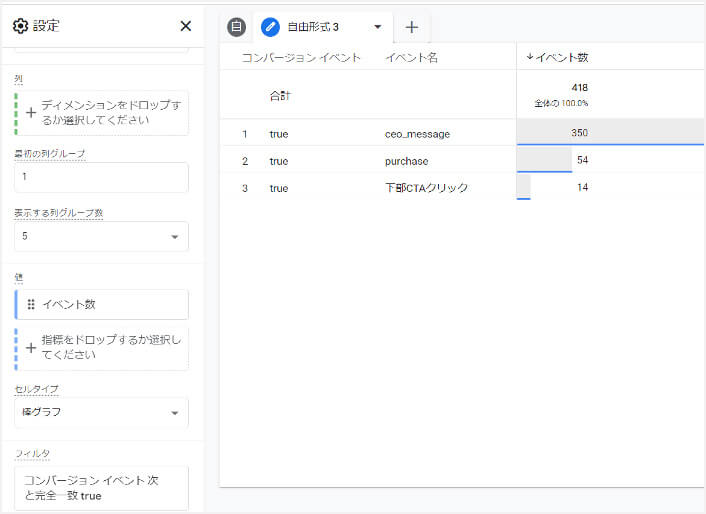706x514 pixels.
Task: Select the column dimension drop zone
Action: click(101, 113)
